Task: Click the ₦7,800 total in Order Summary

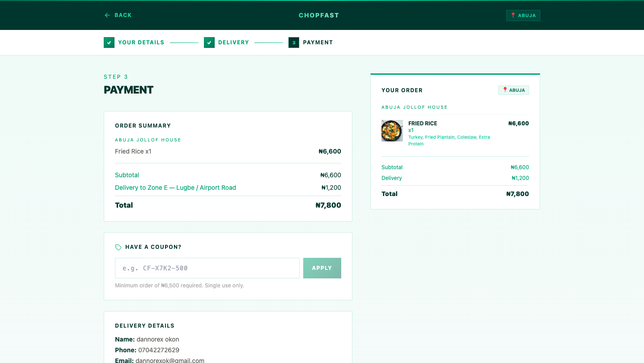Action: (x=328, y=205)
